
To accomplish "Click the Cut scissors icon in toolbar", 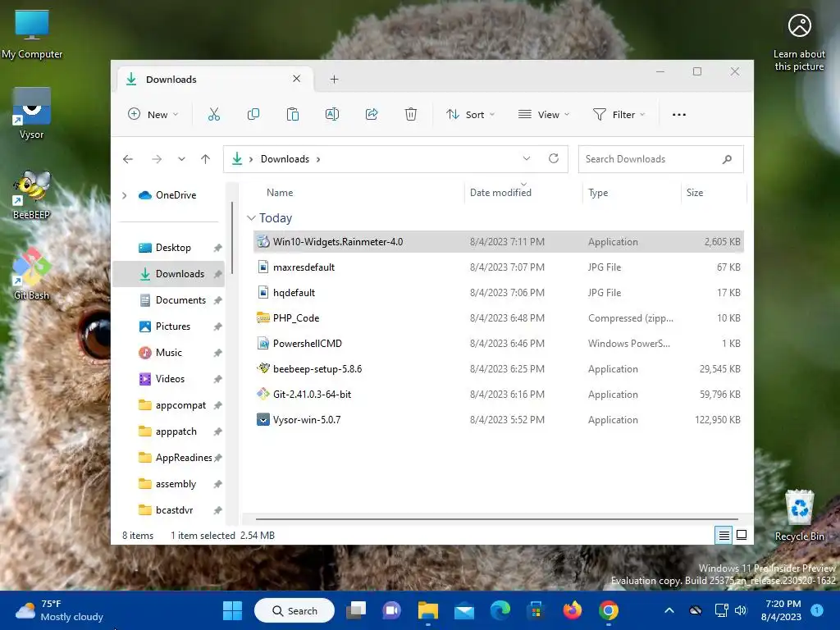I will [x=214, y=114].
